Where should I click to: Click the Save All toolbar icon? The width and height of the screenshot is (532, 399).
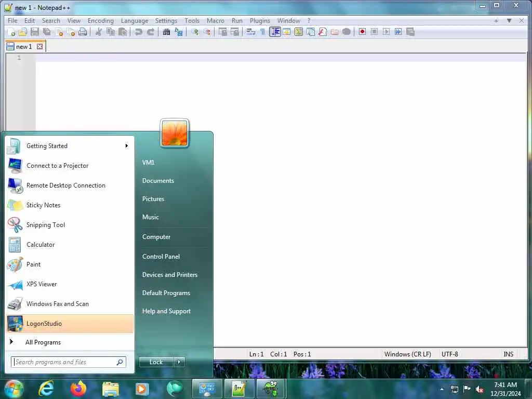tap(47, 32)
